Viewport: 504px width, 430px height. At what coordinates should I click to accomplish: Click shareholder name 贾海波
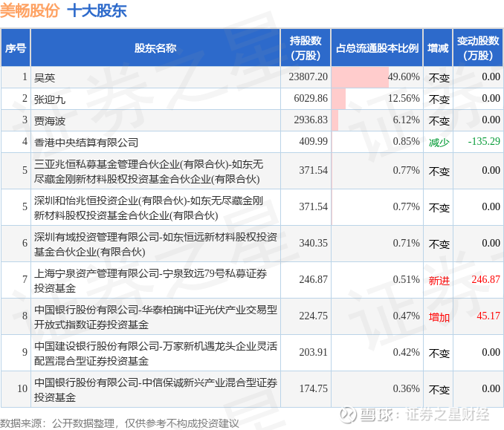pos(50,121)
